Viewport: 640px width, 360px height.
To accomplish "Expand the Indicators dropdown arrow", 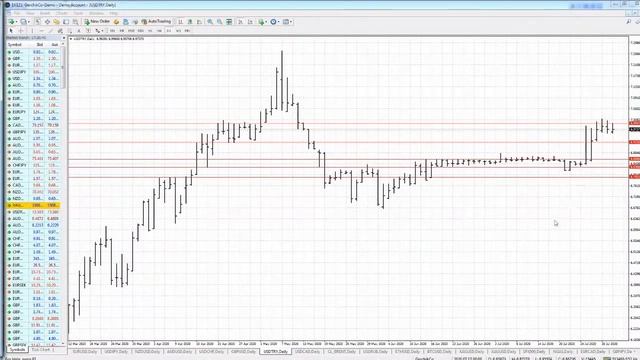I will tap(266, 22).
